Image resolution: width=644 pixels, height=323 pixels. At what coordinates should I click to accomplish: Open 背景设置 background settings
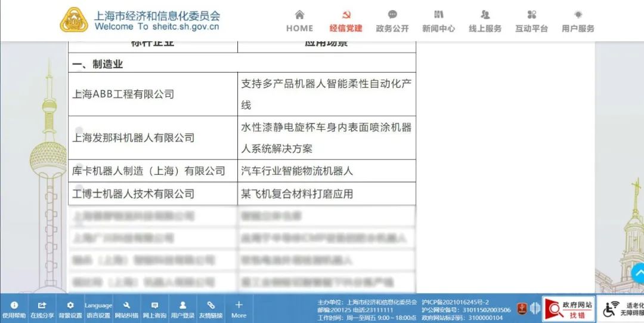(x=70, y=309)
